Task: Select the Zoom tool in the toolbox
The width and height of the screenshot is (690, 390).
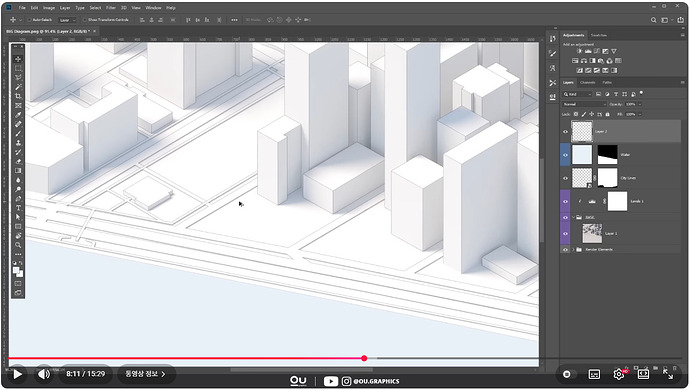Action: 18,245
